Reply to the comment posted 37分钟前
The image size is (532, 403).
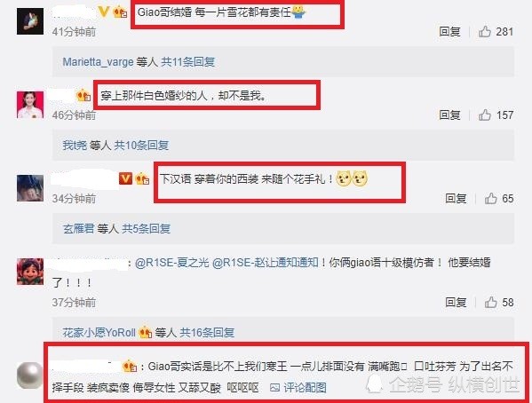point(456,302)
